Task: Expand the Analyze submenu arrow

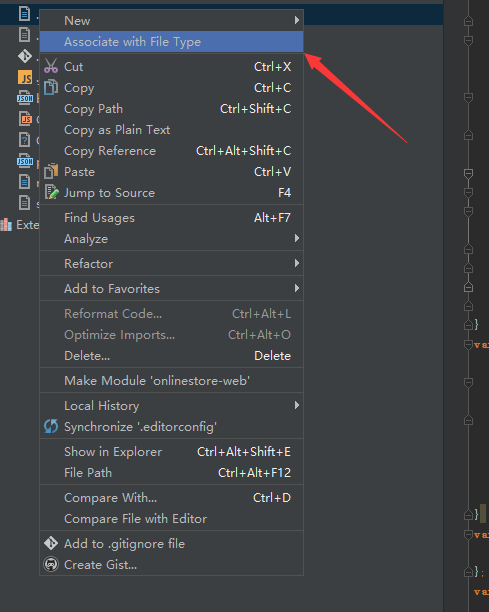Action: pyautogui.click(x=297, y=238)
